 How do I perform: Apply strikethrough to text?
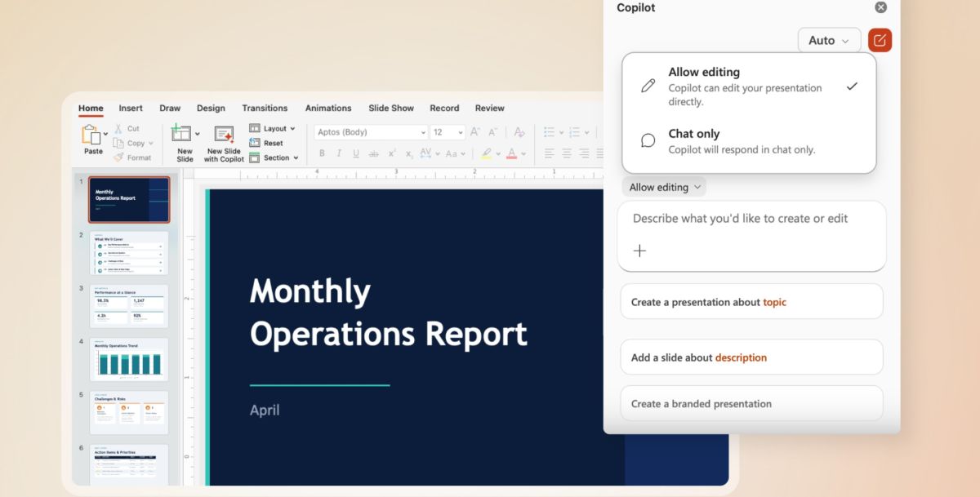click(372, 153)
